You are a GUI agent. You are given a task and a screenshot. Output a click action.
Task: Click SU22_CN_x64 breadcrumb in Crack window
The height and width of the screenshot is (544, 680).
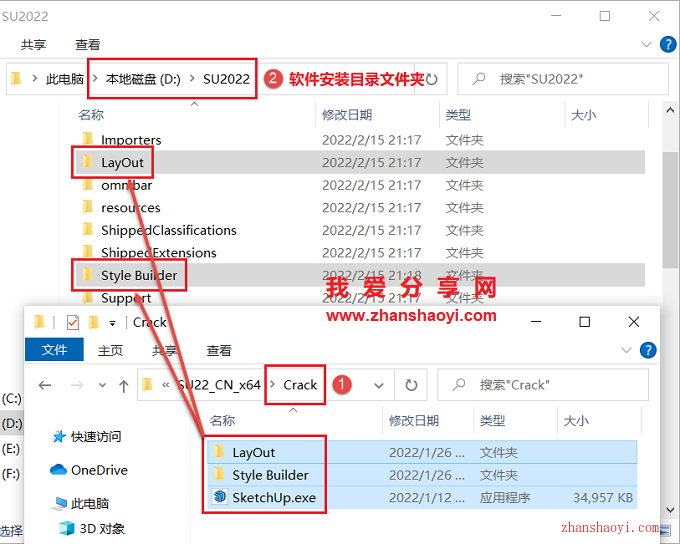pyautogui.click(x=219, y=385)
